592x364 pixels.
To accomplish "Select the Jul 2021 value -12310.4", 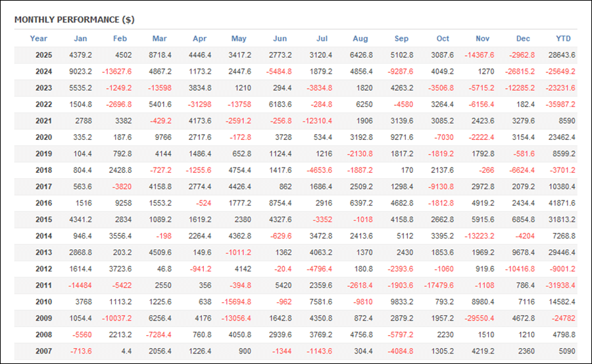I will [316, 121].
